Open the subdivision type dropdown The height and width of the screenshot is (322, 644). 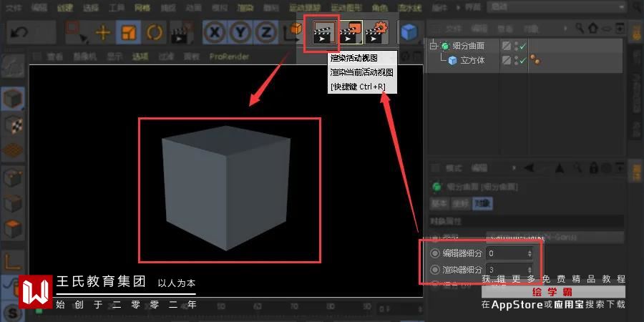pos(555,237)
